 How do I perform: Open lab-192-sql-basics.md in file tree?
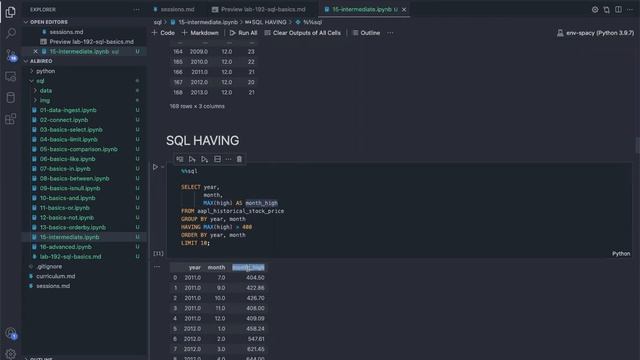[70, 257]
